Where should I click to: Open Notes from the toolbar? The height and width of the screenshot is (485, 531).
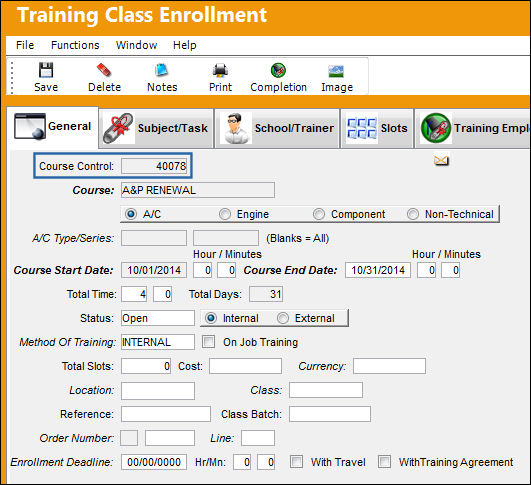(162, 70)
